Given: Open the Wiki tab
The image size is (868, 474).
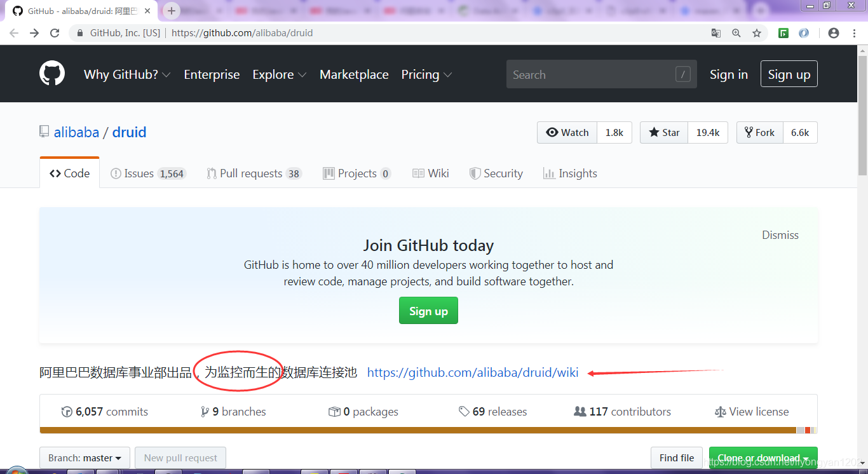Looking at the screenshot, I should coord(431,173).
